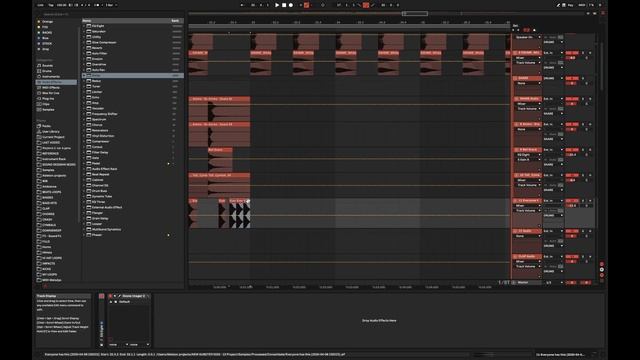
Task: Open the User Library icon
Action: coord(39,131)
